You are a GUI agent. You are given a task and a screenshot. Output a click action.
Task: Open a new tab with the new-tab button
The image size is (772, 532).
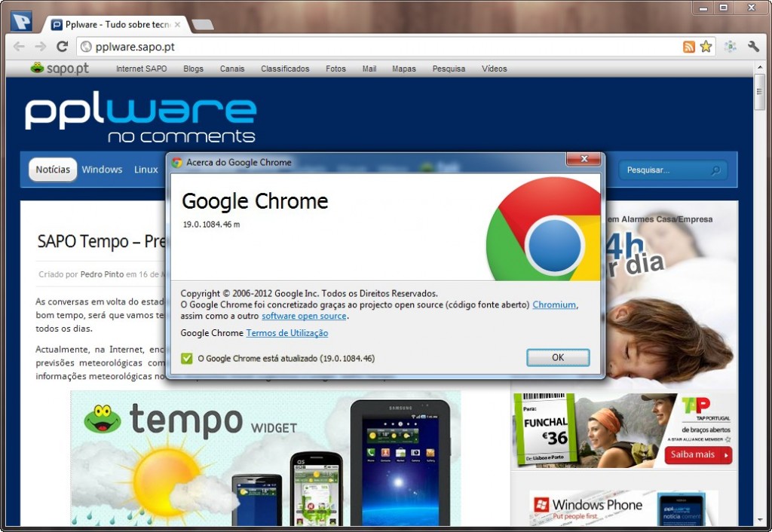click(x=202, y=25)
